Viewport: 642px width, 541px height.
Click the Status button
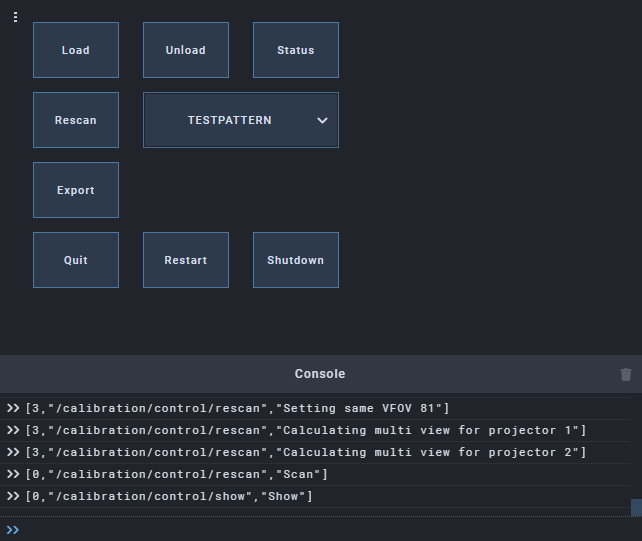(296, 50)
